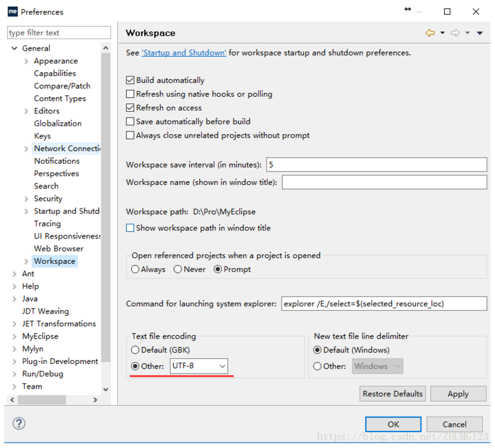Click the type filter text field
Screen dimensions: 495x448
click(x=59, y=33)
